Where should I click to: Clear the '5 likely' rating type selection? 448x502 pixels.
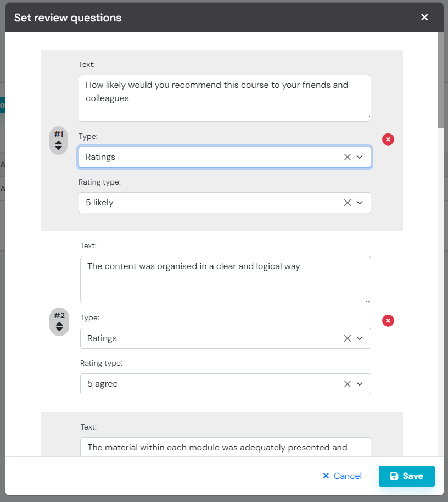coord(347,203)
